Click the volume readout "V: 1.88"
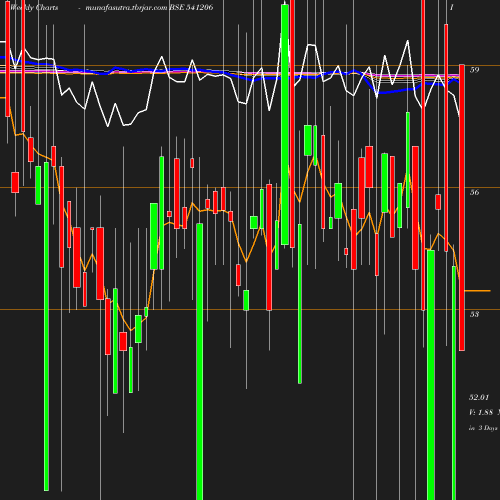500x500 pixels. point(481,412)
